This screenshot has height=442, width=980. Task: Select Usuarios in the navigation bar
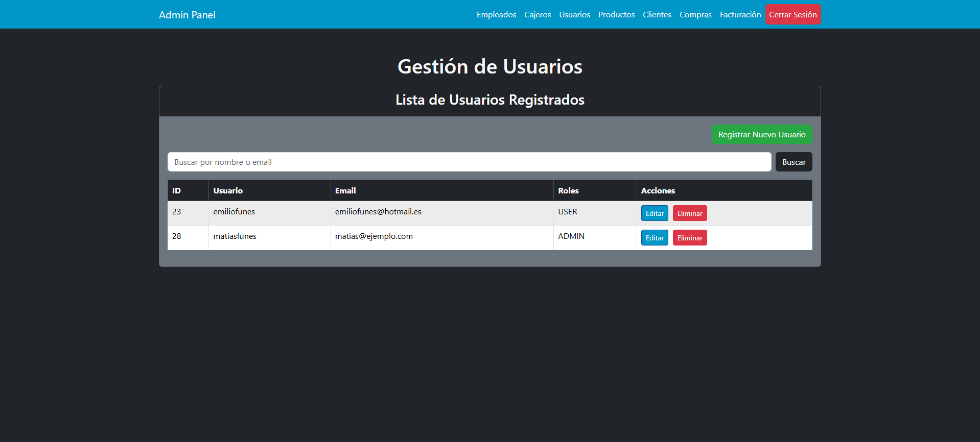coord(574,15)
